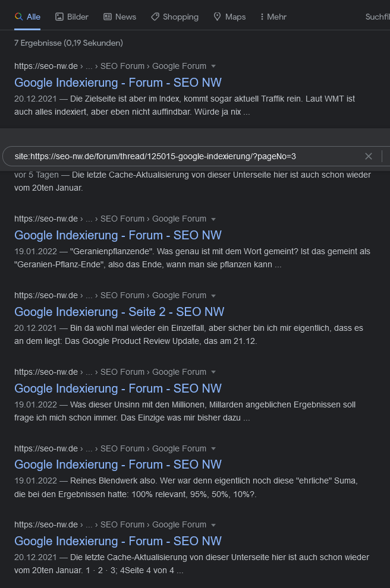Open the 'Google Indexierung - Seite 2' result
Viewport: 390px width, 588px height.
(119, 312)
